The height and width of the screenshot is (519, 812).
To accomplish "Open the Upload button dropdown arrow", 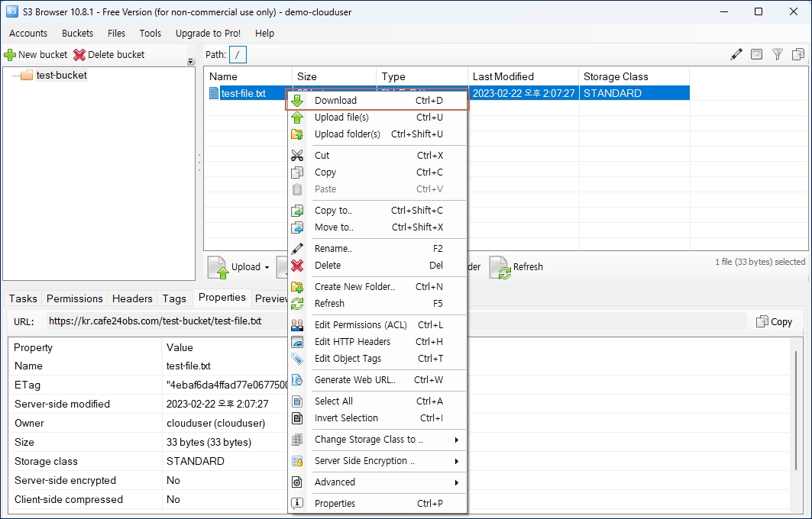I will pyautogui.click(x=267, y=267).
